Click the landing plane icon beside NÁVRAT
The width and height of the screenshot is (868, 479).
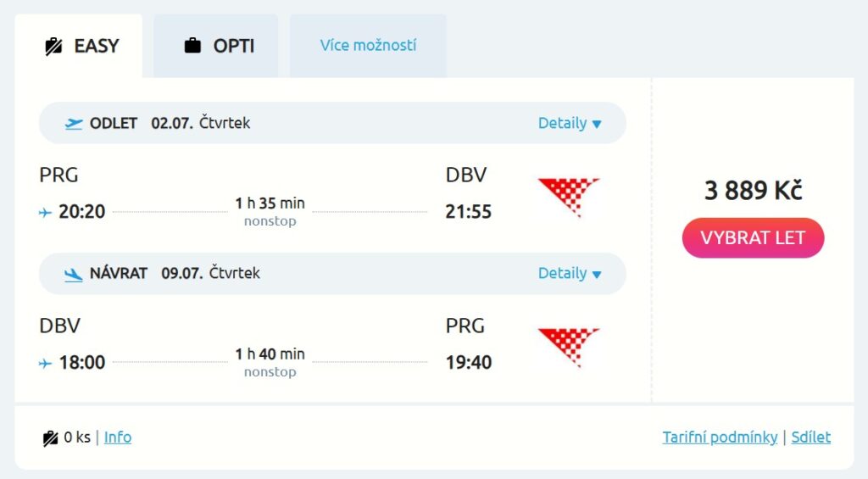tap(74, 274)
